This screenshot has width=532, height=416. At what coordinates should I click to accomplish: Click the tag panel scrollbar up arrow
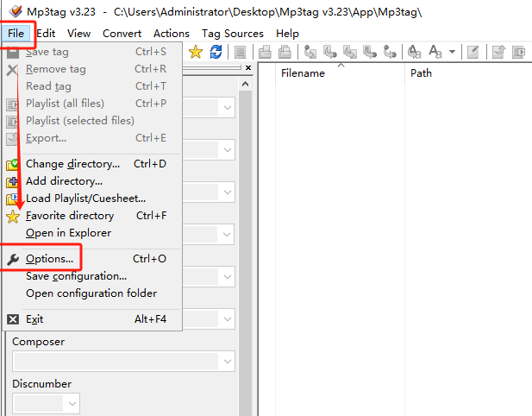tap(245, 84)
